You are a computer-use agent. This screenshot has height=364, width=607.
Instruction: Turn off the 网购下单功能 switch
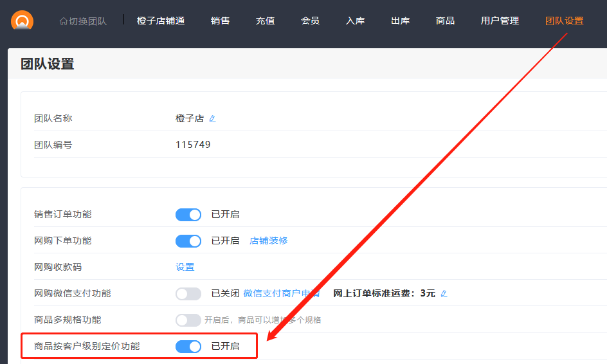click(188, 241)
